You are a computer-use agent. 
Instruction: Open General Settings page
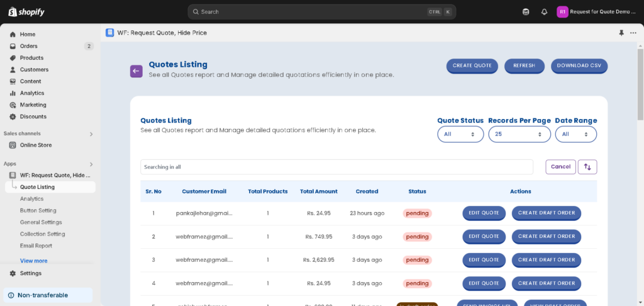[41, 222]
